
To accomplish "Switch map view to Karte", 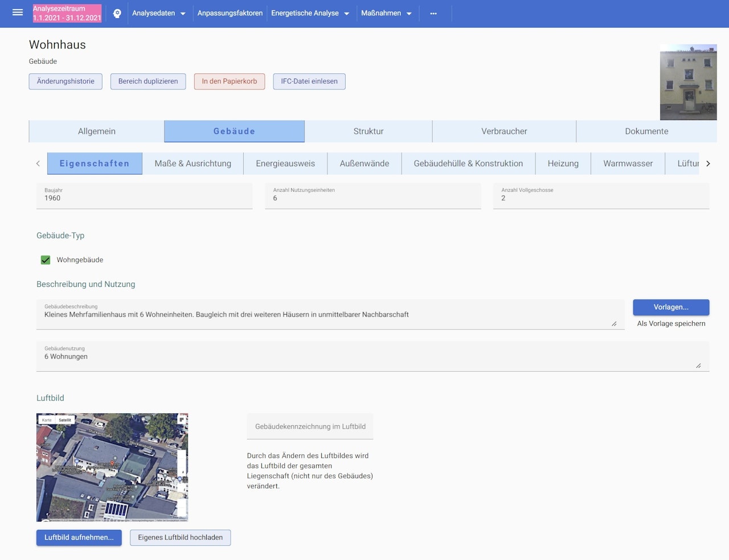I will pos(47,420).
